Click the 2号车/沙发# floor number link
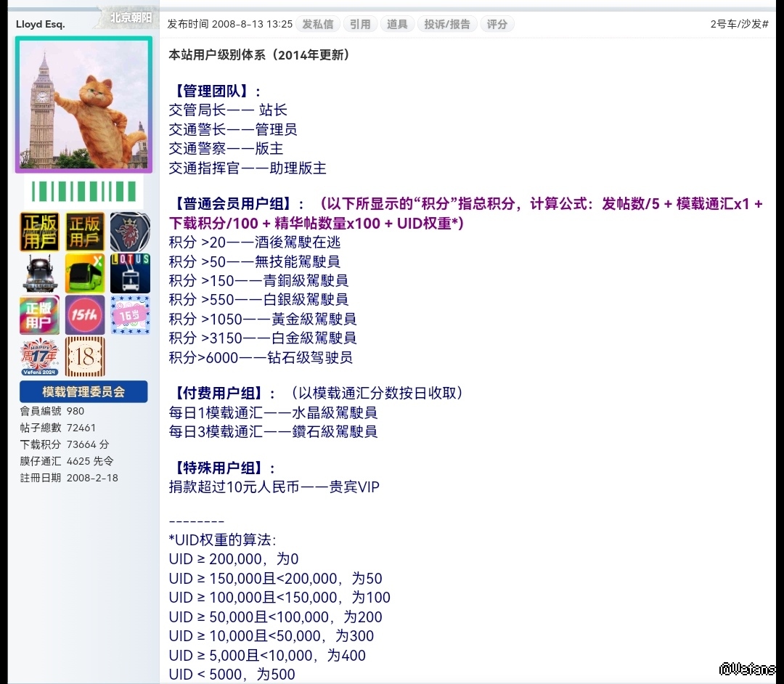 (x=740, y=24)
